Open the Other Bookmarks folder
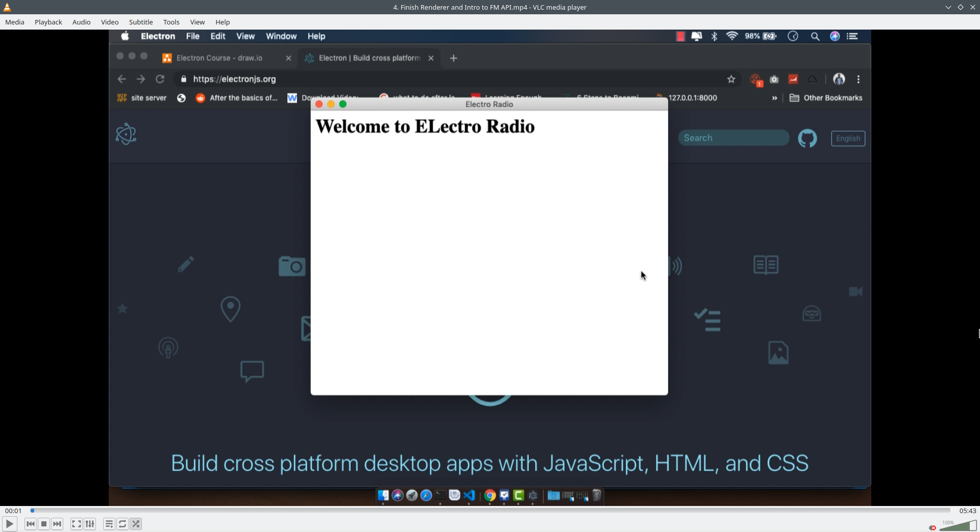This screenshot has height=532, width=980. click(x=826, y=98)
